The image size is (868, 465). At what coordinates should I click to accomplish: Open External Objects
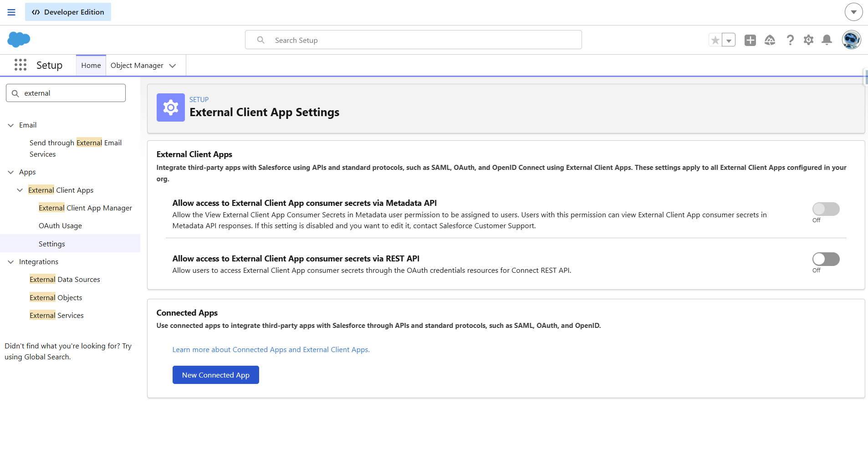point(56,298)
